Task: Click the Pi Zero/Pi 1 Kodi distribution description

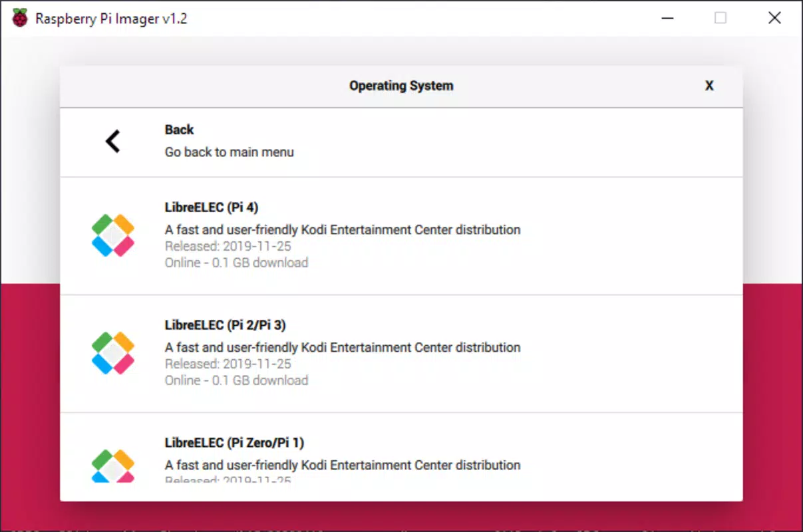Action: (x=343, y=465)
